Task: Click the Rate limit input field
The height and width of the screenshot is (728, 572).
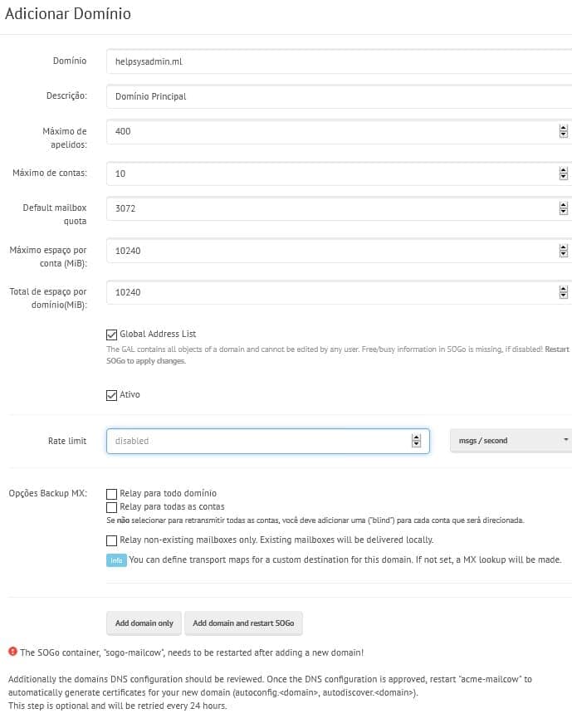Action: pos(257,441)
